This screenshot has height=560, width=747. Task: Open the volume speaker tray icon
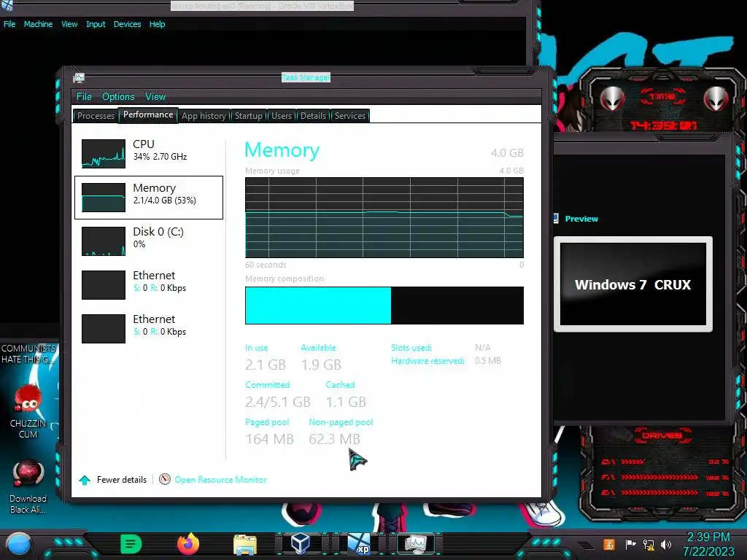666,544
